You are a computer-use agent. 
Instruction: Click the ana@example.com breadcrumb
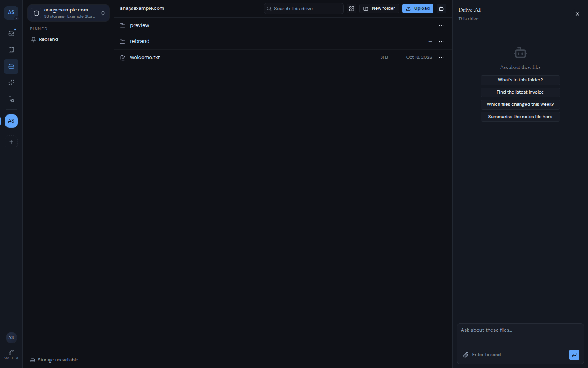click(142, 8)
